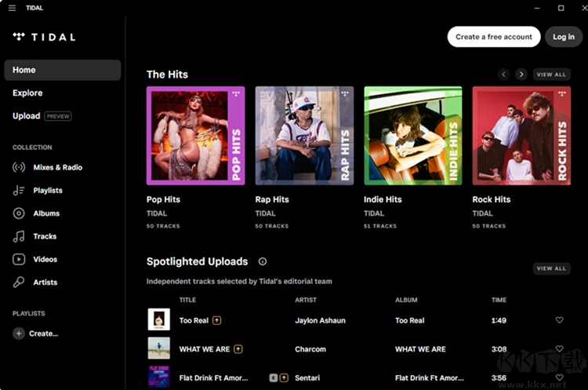
Task: Open the Upload section
Action: click(26, 116)
